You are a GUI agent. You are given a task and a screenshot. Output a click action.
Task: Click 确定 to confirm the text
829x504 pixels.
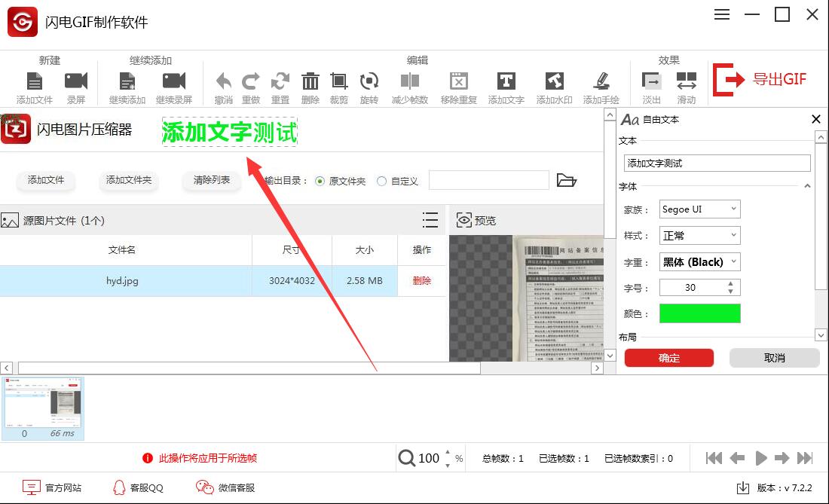(668, 358)
